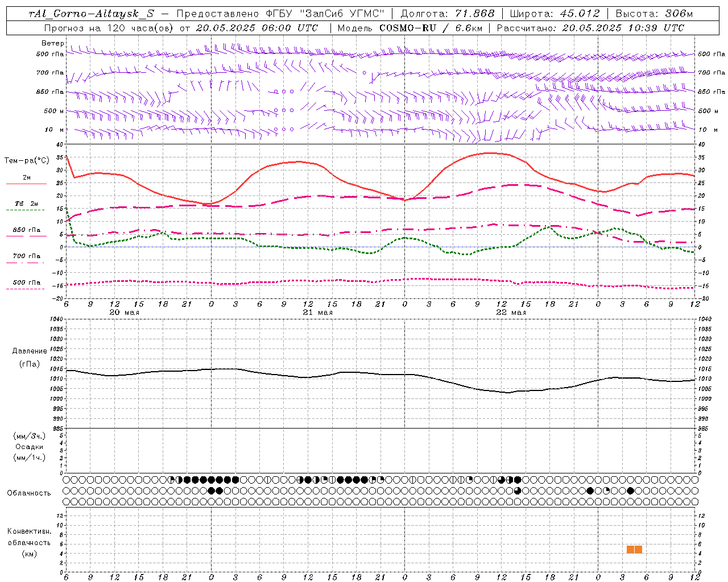Click the Модель COSMO-RU / 6.6км text
This screenshot has width=728, height=582.
coord(410,28)
